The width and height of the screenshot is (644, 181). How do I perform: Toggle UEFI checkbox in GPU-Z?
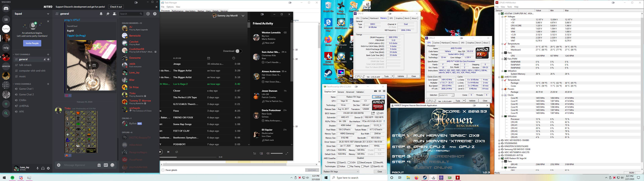point(378,113)
